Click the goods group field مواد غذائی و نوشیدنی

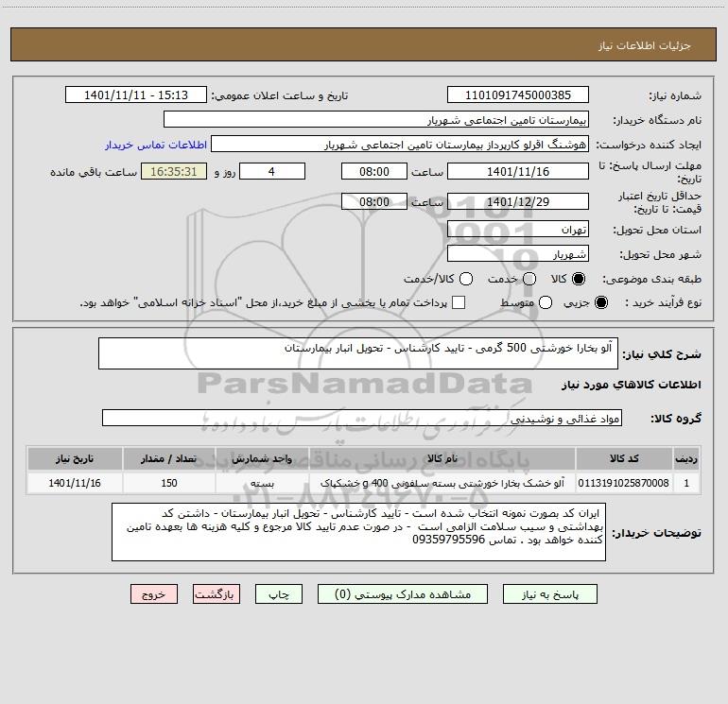click(362, 418)
